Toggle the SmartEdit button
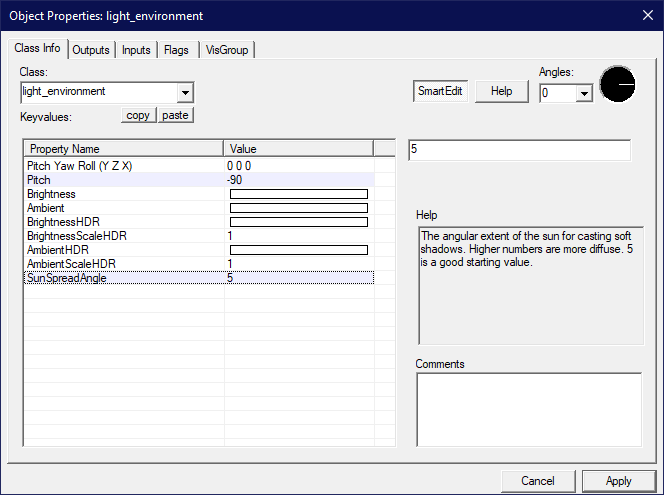664x495 pixels. tap(440, 91)
